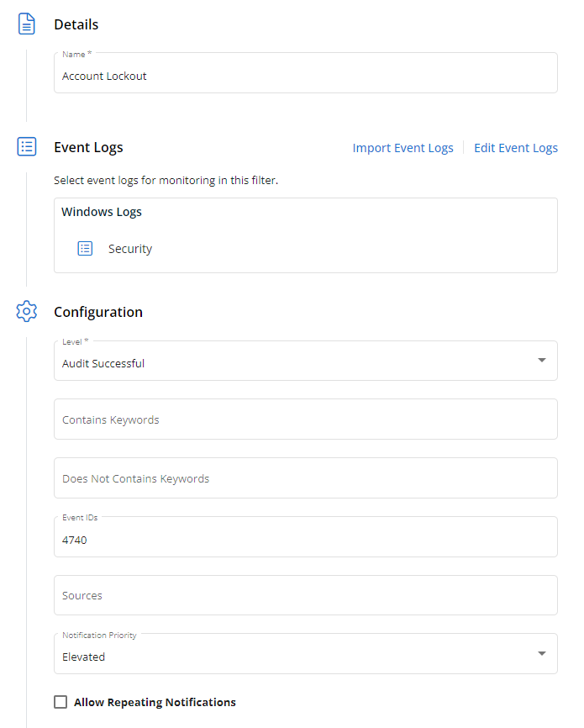
Task: Click the Configuration section heading
Action: (98, 312)
